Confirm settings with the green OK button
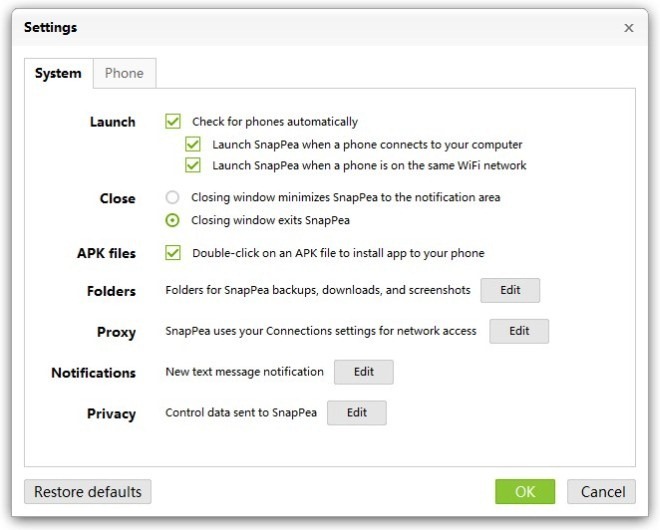The width and height of the screenshot is (660, 530). (x=525, y=492)
